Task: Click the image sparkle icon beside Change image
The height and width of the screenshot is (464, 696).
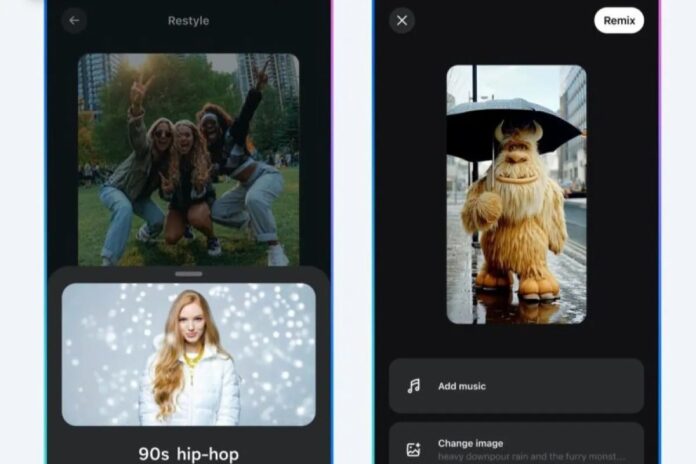Action: coord(413,449)
